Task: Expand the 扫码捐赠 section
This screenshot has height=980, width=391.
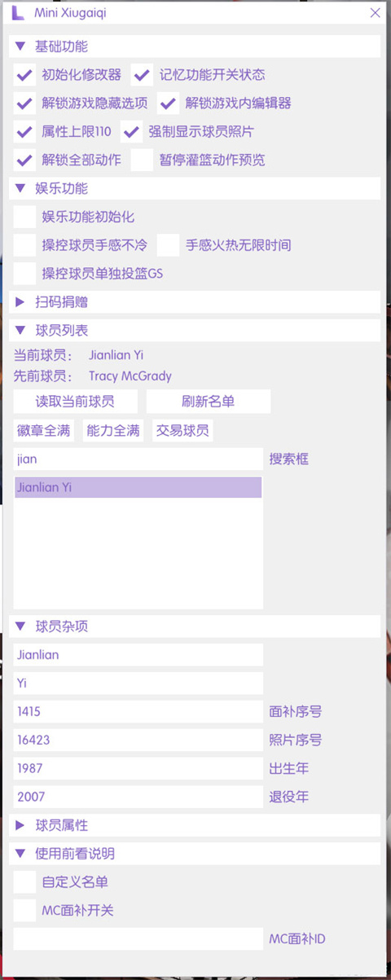Action: coord(195,302)
